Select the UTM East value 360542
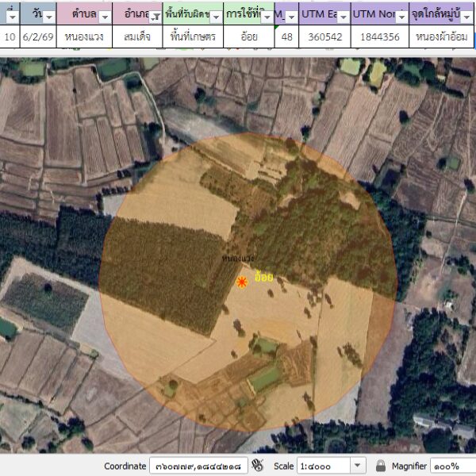 pyautogui.click(x=324, y=36)
